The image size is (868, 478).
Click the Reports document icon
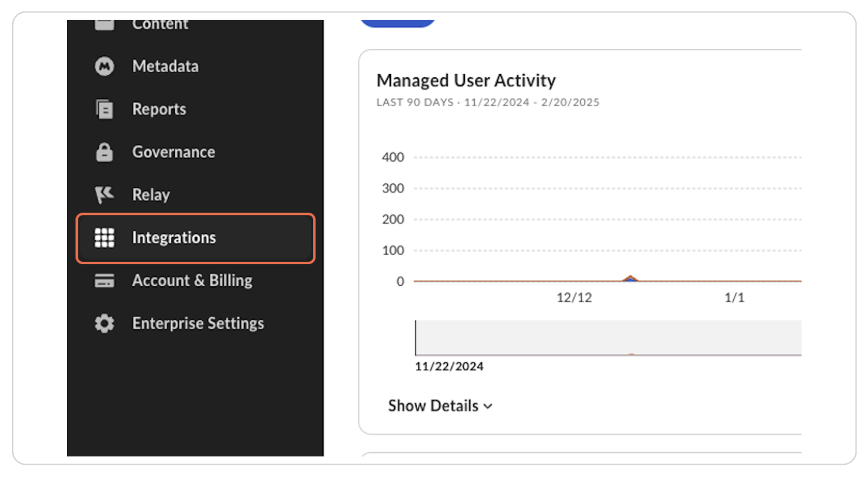point(104,110)
